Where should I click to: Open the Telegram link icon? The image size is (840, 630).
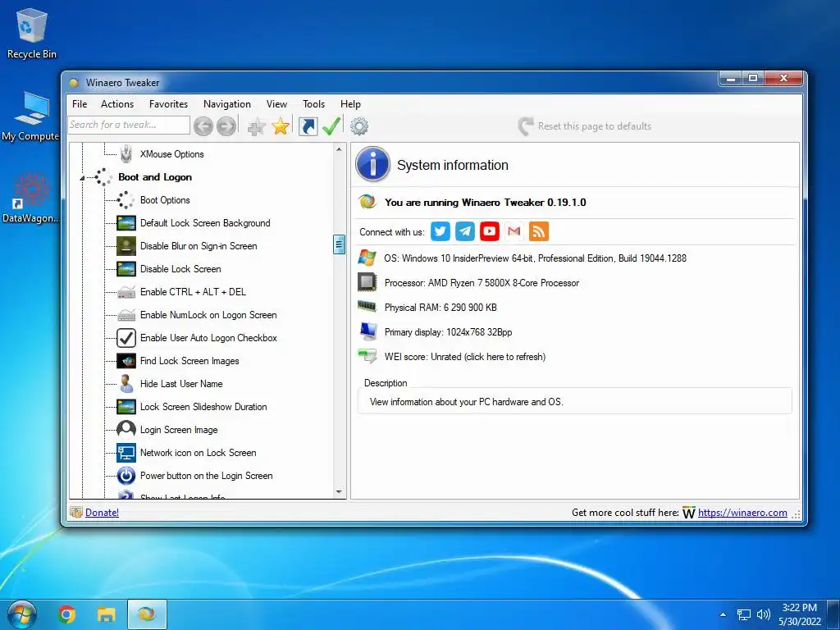pos(464,231)
